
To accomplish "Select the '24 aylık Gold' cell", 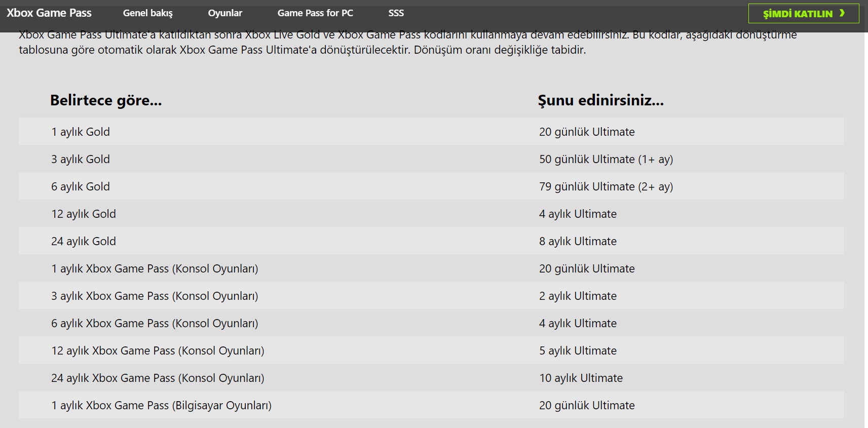I will [x=84, y=241].
